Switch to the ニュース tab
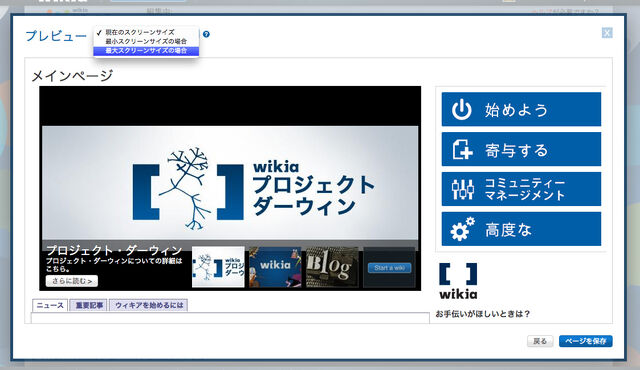This screenshot has width=640, height=370. 50,305
